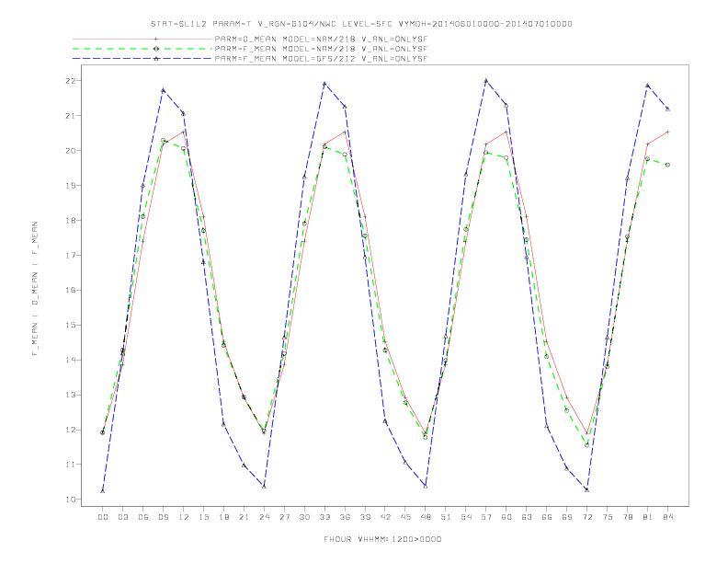728x563 pixels.
Task: Select legend label PARM=O_MEAN MODEL=NAM/218
Action: click(x=322, y=39)
